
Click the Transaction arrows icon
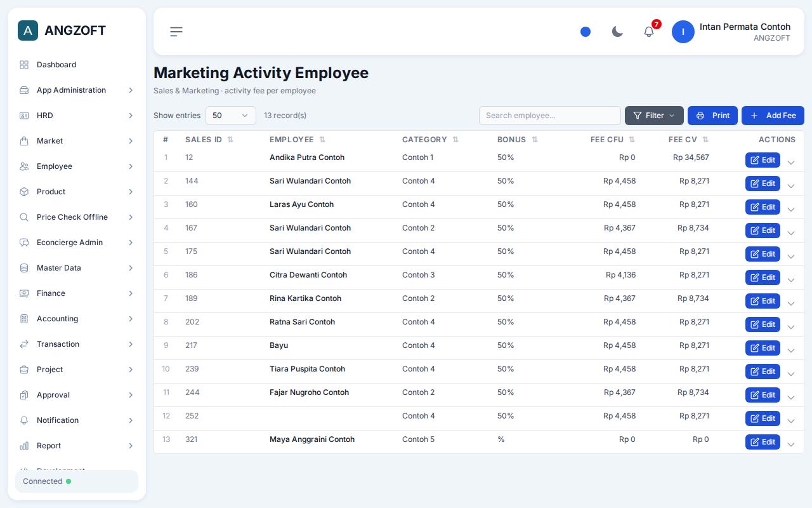coord(24,344)
